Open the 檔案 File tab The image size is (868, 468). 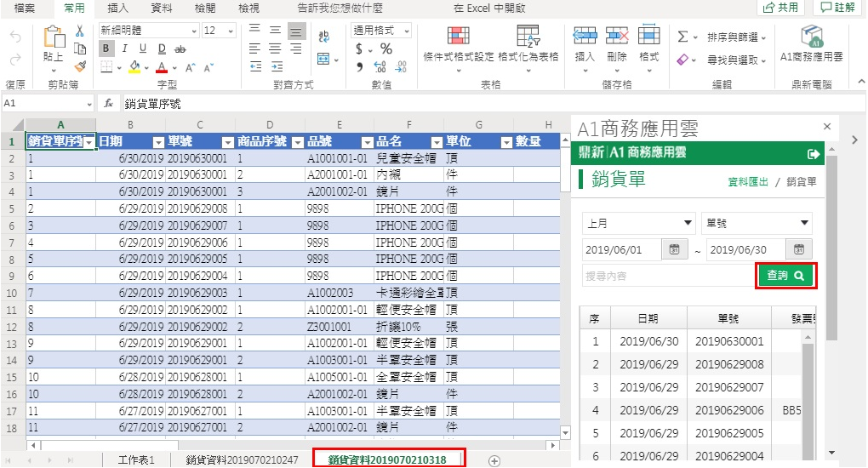pyautogui.click(x=25, y=9)
